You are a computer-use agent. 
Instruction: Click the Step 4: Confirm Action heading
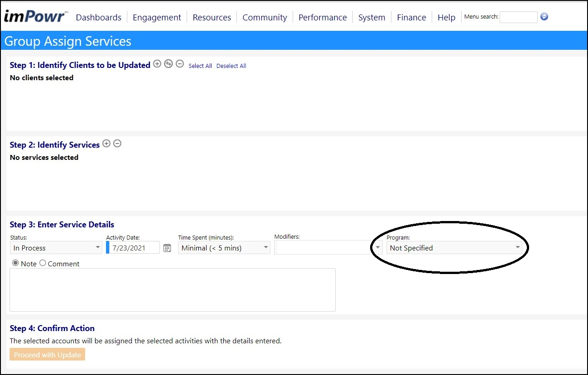coord(52,328)
